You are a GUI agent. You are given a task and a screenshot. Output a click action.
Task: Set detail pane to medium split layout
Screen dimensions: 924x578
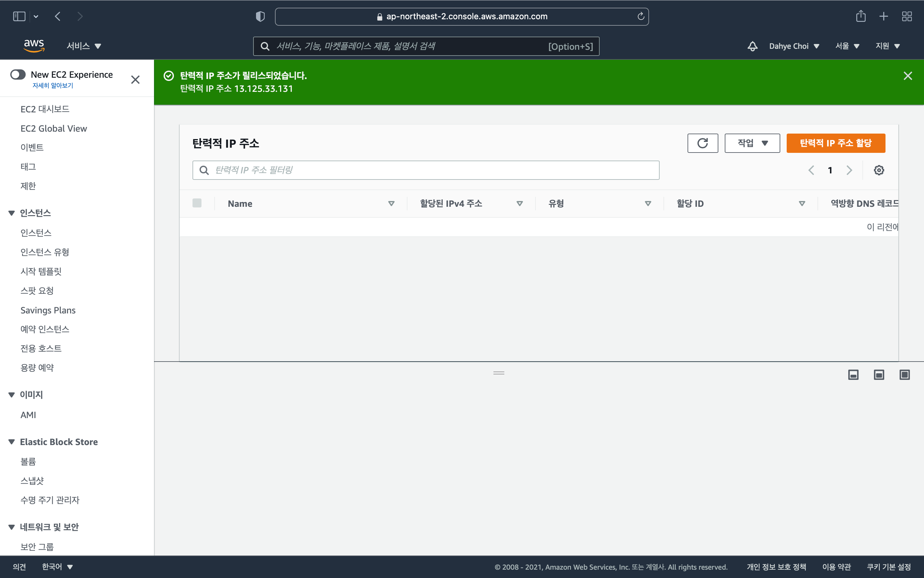[879, 375]
